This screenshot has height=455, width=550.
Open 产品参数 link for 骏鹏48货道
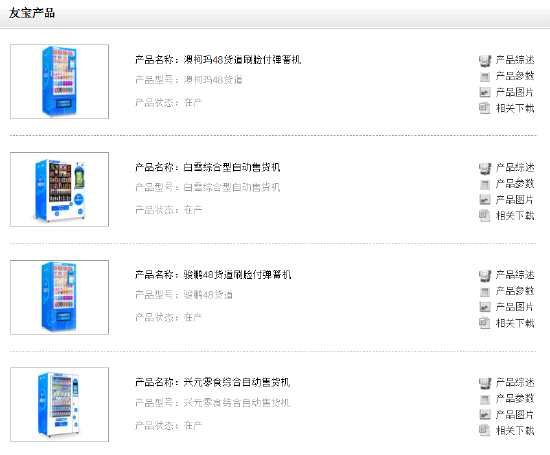(x=515, y=291)
